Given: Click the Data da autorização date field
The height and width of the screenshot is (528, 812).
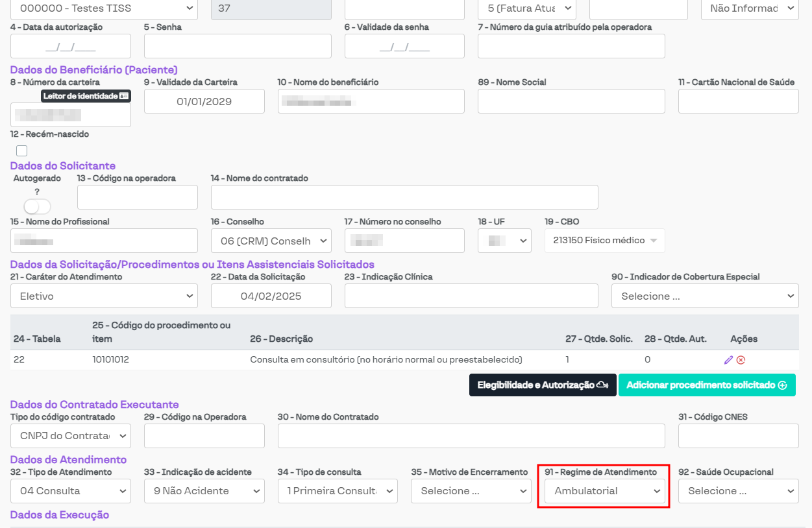Looking at the screenshot, I should (71, 46).
